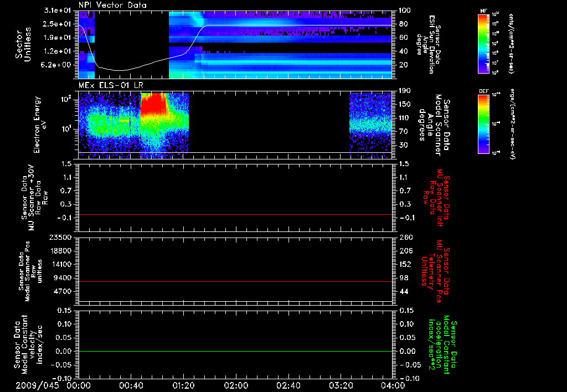Click the 23500 scanner position tick
This screenshot has height=392, width=567.
(60, 237)
